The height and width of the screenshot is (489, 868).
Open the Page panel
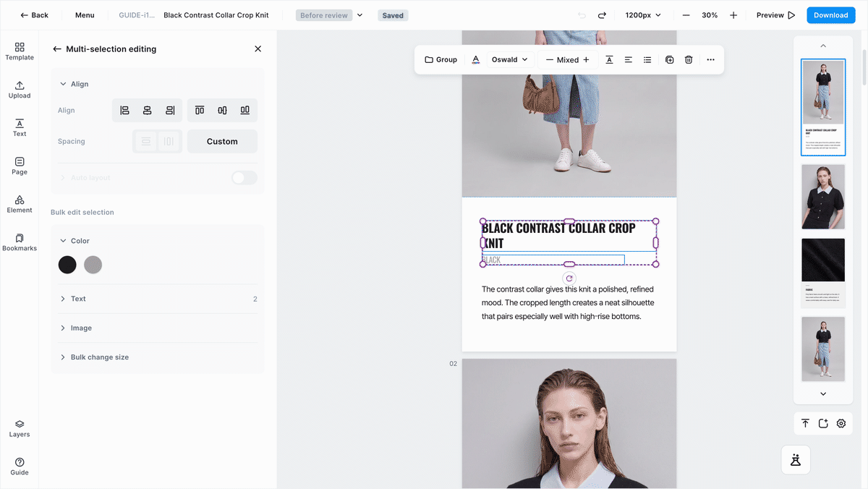20,166
